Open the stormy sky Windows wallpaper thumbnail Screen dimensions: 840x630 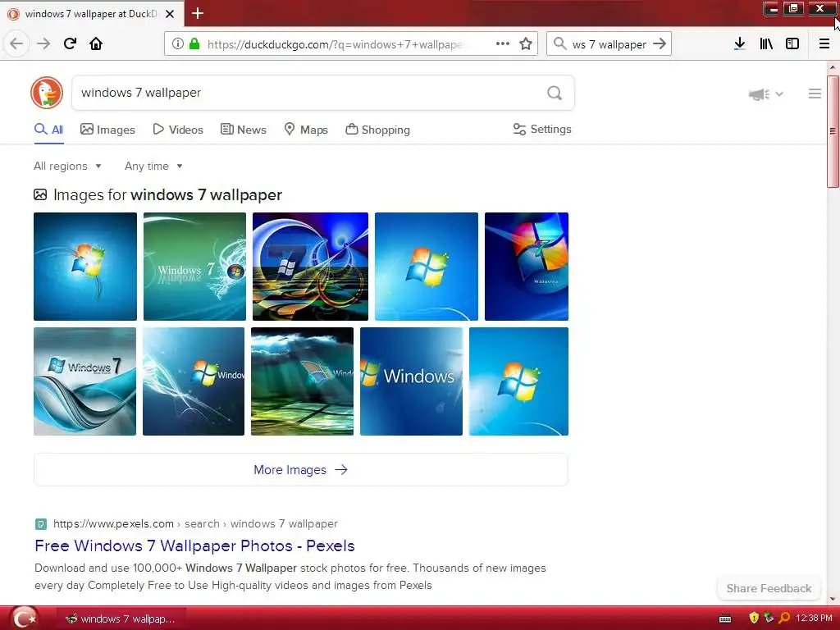point(302,381)
